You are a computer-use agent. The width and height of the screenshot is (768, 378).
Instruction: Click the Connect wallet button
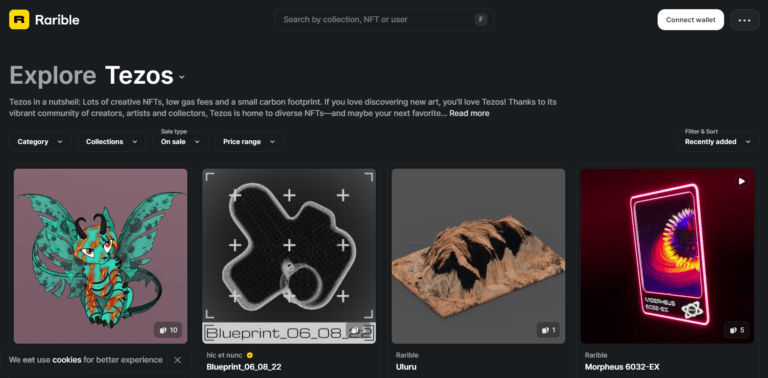point(691,20)
